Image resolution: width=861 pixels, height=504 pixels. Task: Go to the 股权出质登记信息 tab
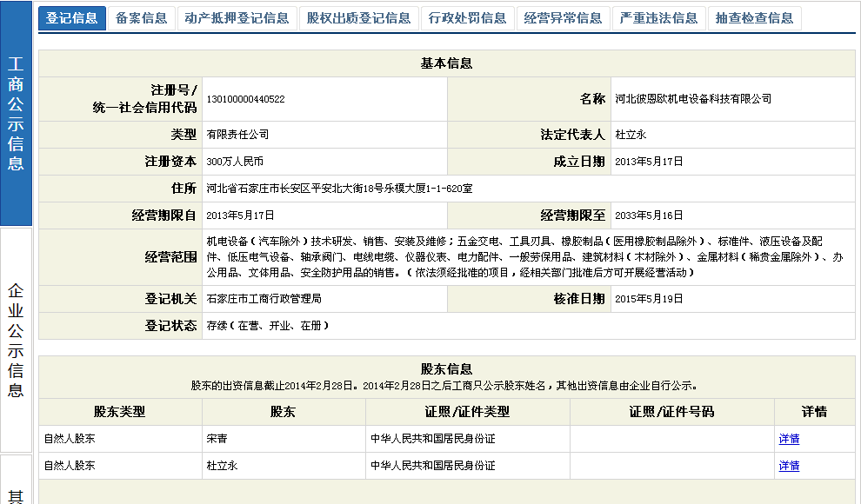[x=358, y=18]
